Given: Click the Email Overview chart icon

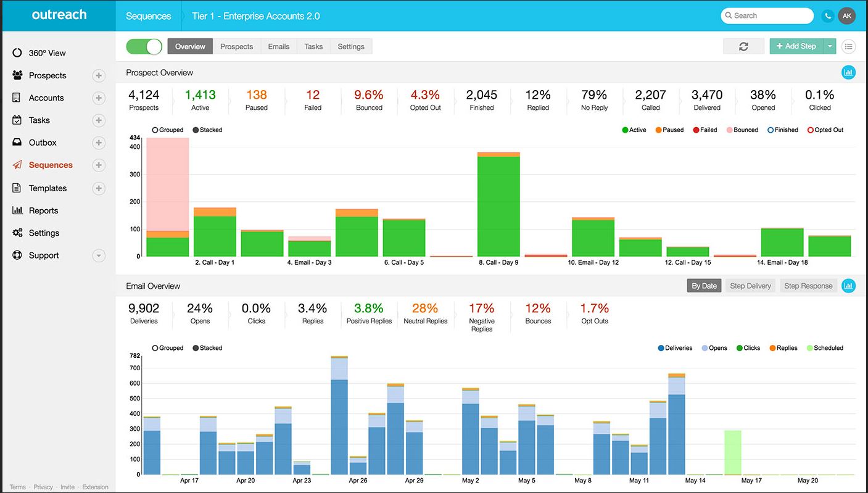Looking at the screenshot, I should pos(848,286).
